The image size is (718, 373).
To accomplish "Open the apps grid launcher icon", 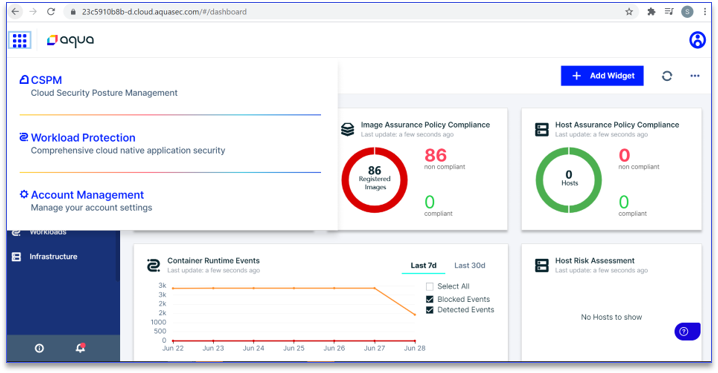I will point(20,40).
